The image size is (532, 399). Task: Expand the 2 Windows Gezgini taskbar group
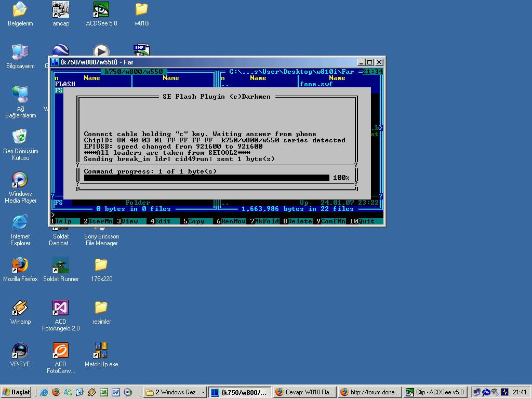pyautogui.click(x=175, y=392)
